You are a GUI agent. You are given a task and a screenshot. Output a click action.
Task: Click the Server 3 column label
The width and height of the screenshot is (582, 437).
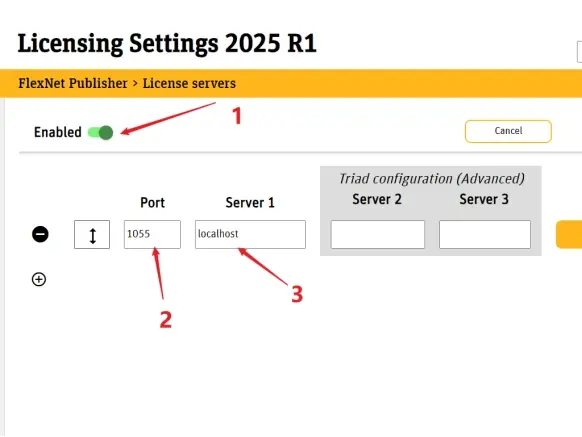coord(484,199)
